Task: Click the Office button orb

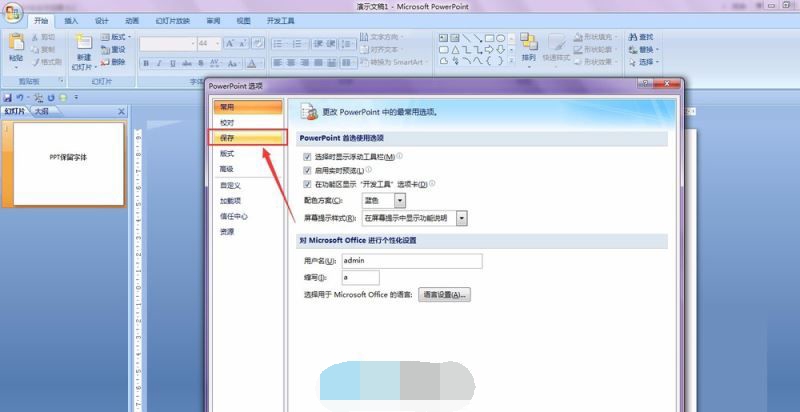Action: (x=13, y=15)
